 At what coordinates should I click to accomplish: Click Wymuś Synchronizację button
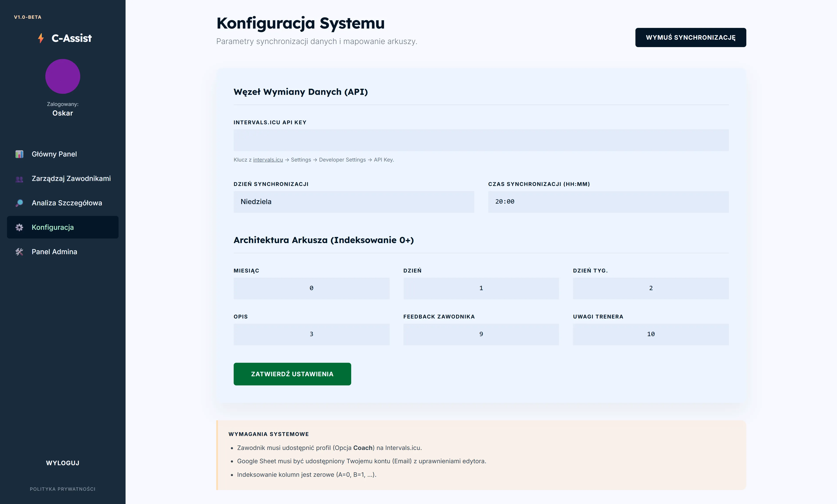691,38
